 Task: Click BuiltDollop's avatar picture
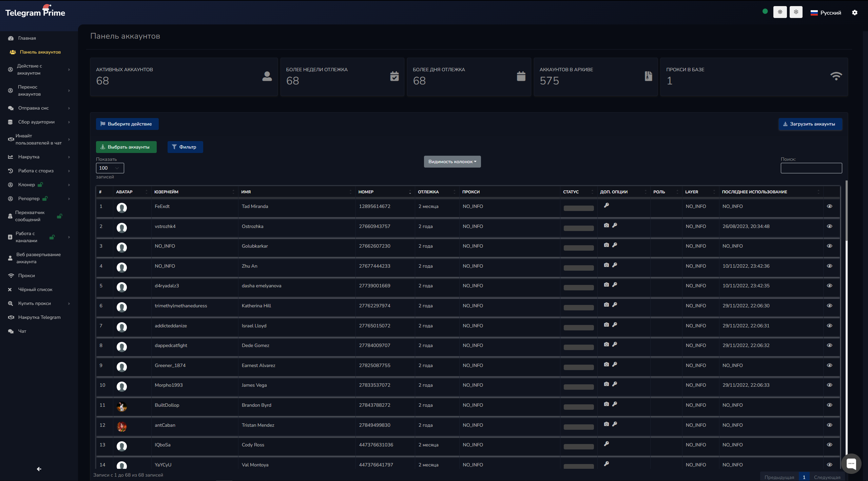(x=122, y=406)
